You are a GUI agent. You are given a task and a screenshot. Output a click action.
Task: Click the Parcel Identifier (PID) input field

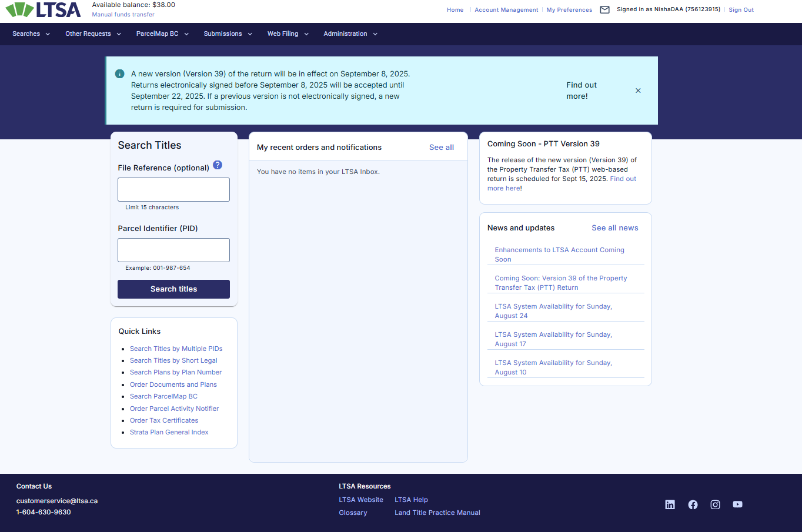pos(173,250)
